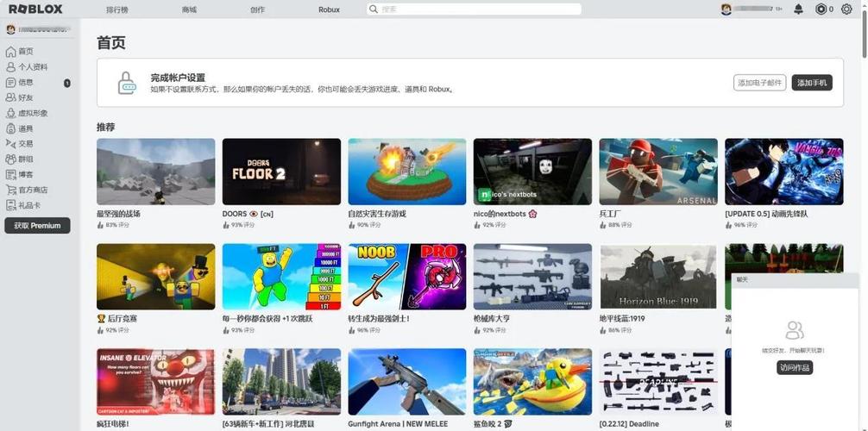The height and width of the screenshot is (431, 868).
Task: Click the user avatar in top bar
Action: (x=726, y=9)
